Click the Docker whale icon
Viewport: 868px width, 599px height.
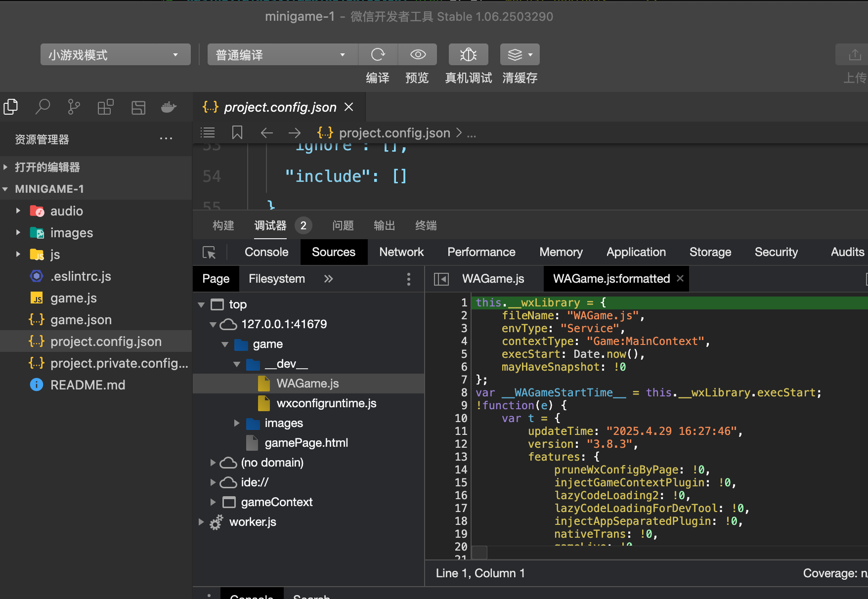[169, 107]
